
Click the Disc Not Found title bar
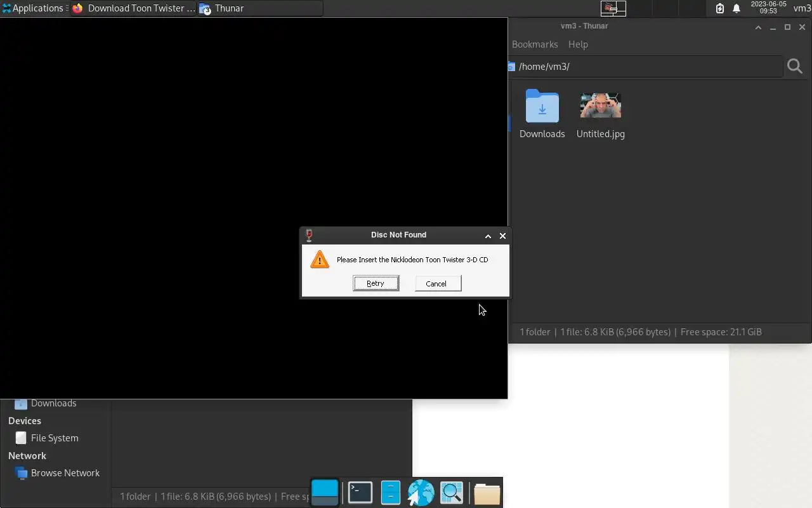click(x=398, y=235)
